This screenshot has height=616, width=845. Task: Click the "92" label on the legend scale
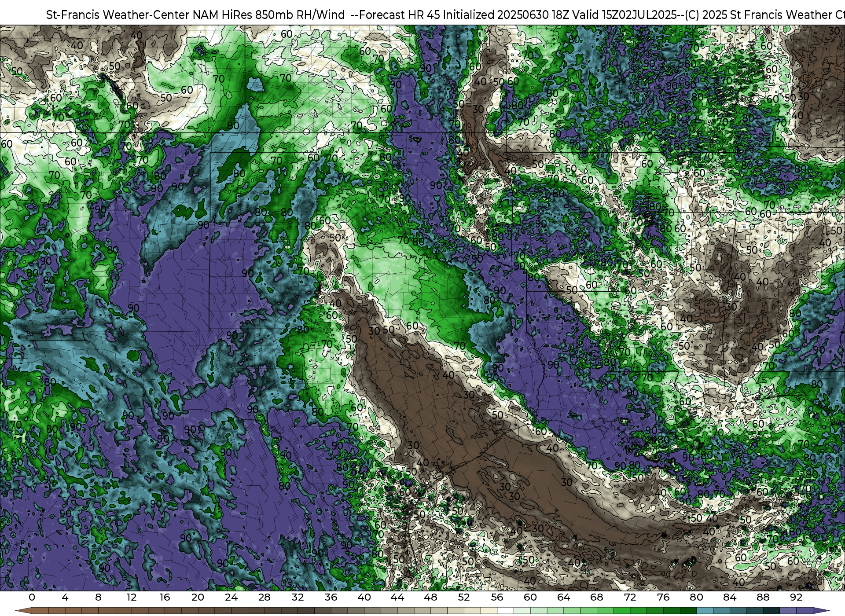pyautogui.click(x=796, y=598)
